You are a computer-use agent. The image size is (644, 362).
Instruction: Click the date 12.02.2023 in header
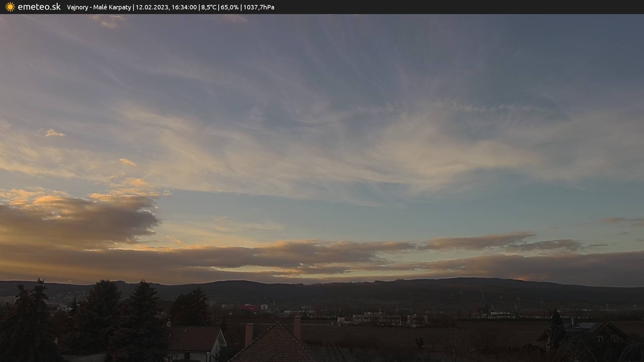click(x=152, y=7)
